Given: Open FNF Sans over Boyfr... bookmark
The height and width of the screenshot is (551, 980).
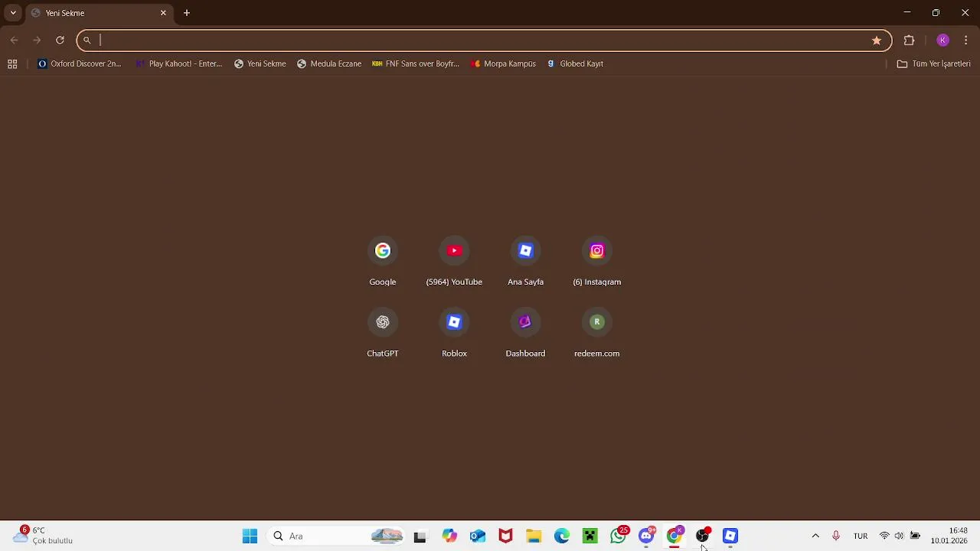Looking at the screenshot, I should coord(416,64).
